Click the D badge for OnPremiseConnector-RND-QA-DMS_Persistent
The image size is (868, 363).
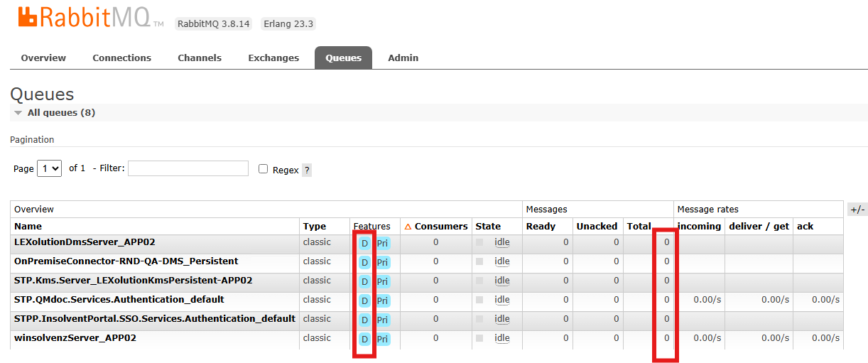[x=364, y=262]
